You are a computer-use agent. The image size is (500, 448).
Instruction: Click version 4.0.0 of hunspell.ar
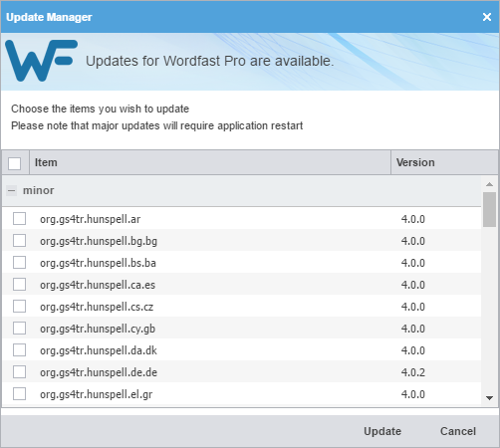(413, 219)
